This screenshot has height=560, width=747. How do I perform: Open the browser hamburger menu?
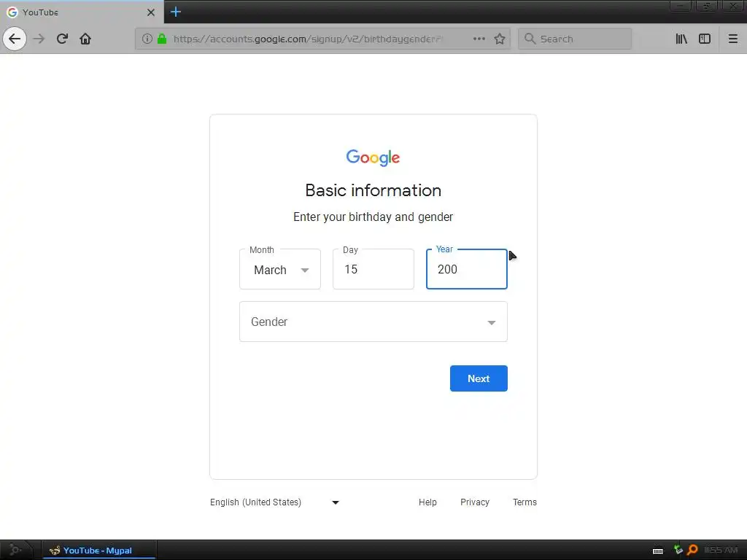tap(732, 39)
